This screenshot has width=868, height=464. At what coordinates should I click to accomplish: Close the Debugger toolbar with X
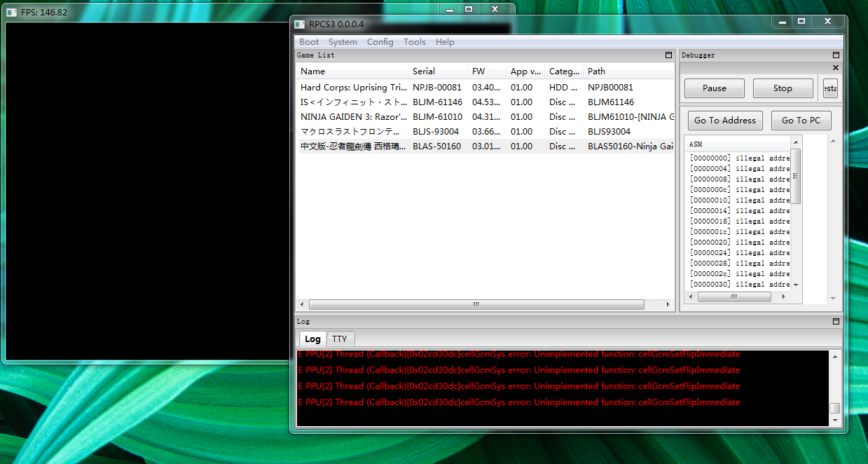point(835,68)
